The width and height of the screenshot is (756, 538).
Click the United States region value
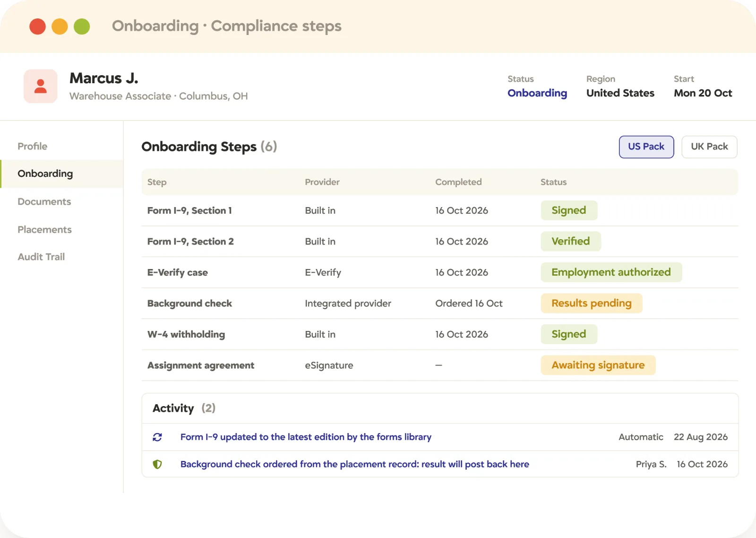tap(620, 93)
